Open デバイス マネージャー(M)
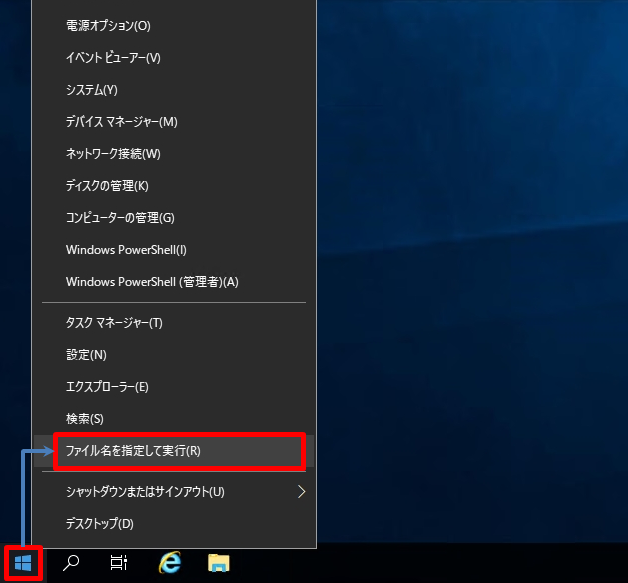The height and width of the screenshot is (583, 628). [174, 122]
